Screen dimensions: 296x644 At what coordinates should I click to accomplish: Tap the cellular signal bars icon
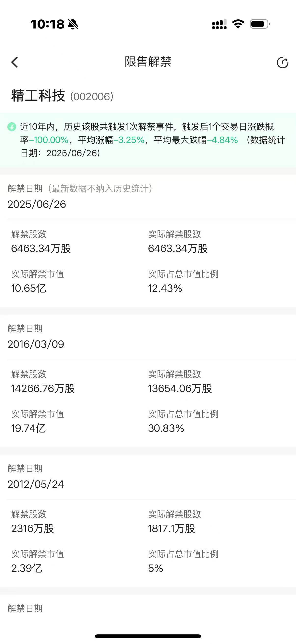(x=219, y=24)
